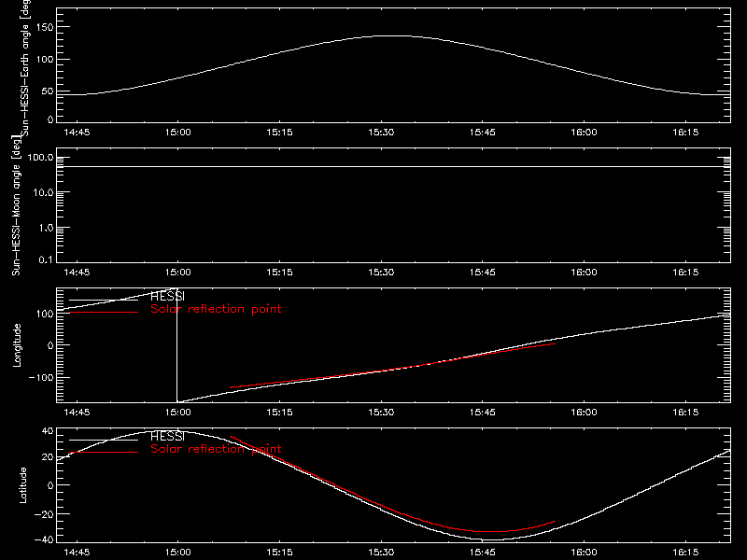Click the 100 tick on the Earth angle axis

44,60
